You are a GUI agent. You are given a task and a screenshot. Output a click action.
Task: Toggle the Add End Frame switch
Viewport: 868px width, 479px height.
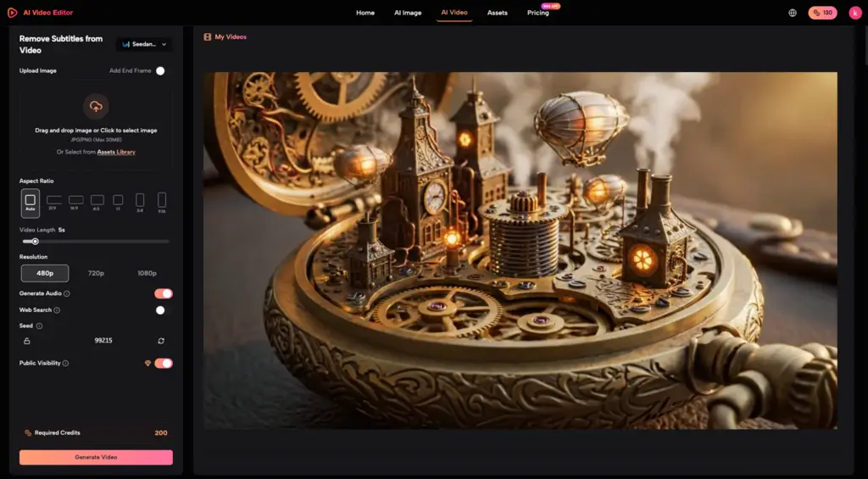pyautogui.click(x=160, y=71)
